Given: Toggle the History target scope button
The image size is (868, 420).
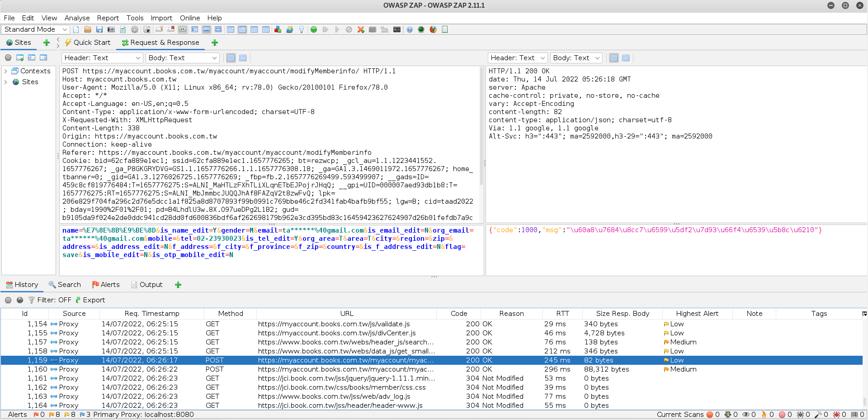Looking at the screenshot, I should [8, 300].
